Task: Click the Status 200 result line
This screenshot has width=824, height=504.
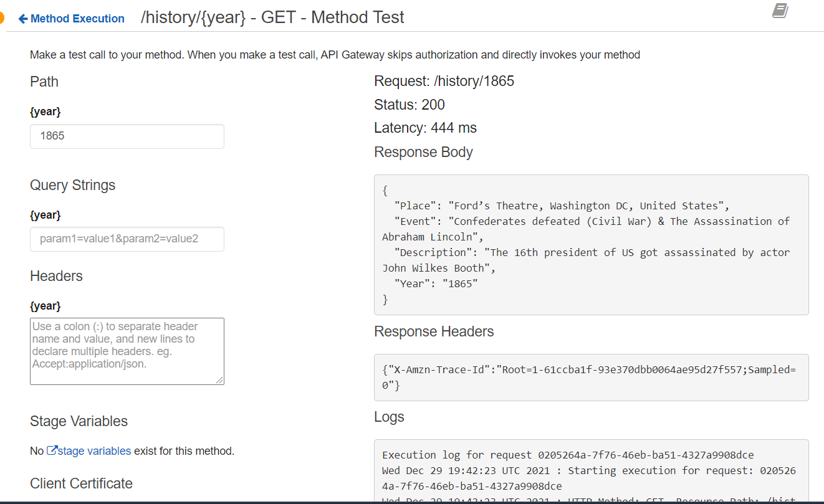Action: 410,104
